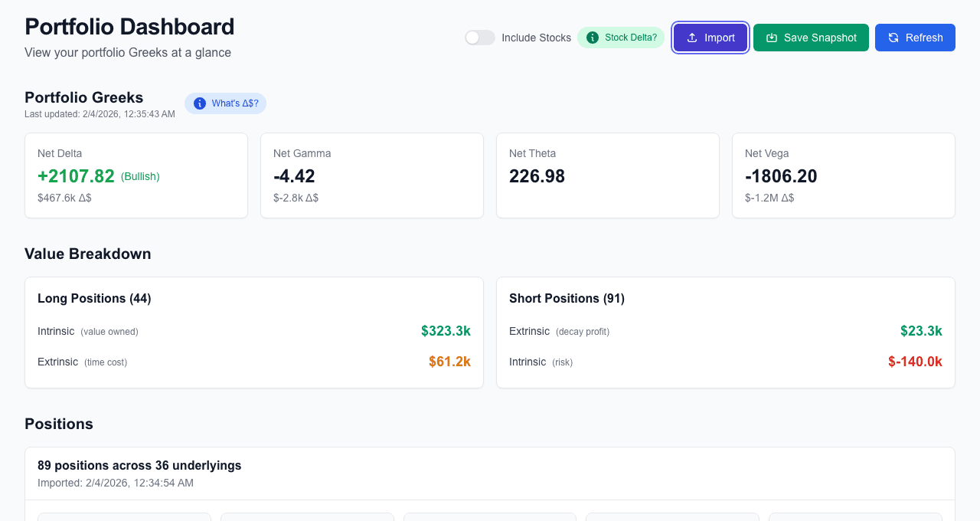Click the refresh arrows icon on Refresh button
Viewport: 980px width, 521px height.
(893, 37)
